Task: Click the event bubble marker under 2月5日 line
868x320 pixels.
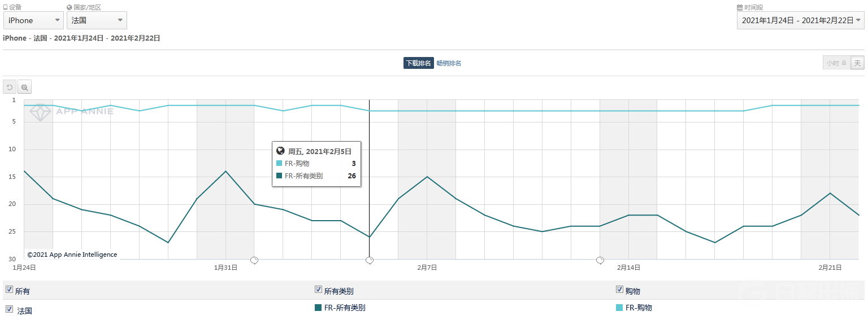Action: pyautogui.click(x=370, y=260)
